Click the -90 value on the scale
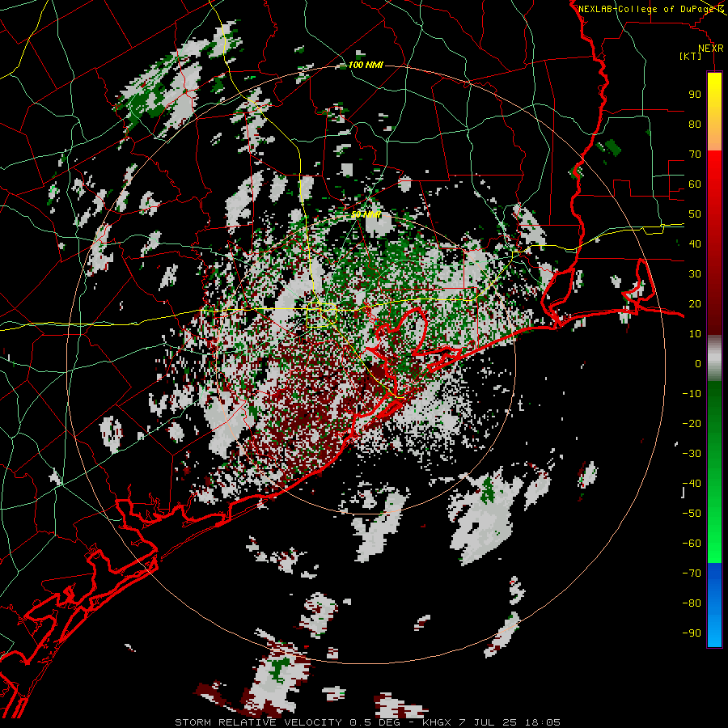728x728 pixels. [x=692, y=633]
